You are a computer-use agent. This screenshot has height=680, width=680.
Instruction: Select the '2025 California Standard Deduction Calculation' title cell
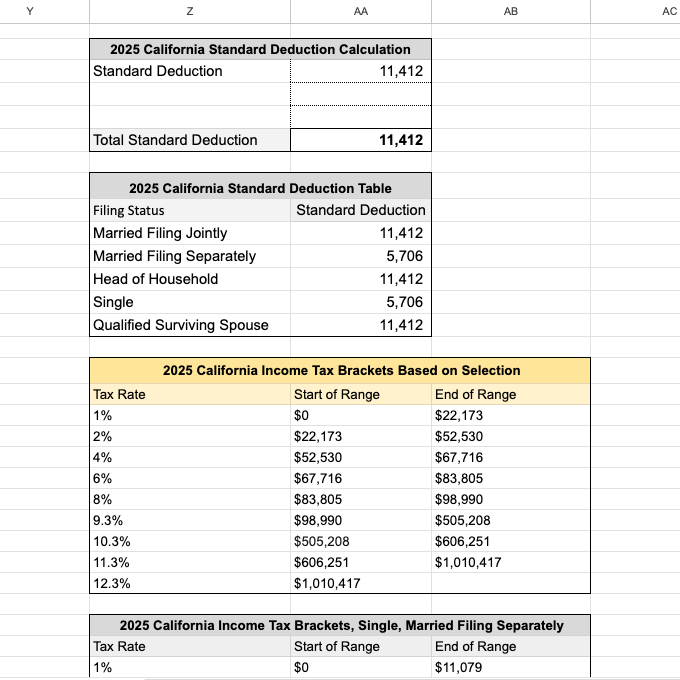coord(260,49)
